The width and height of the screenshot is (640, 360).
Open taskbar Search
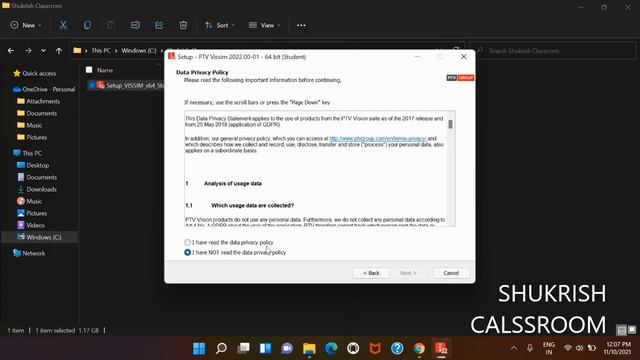(x=221, y=349)
